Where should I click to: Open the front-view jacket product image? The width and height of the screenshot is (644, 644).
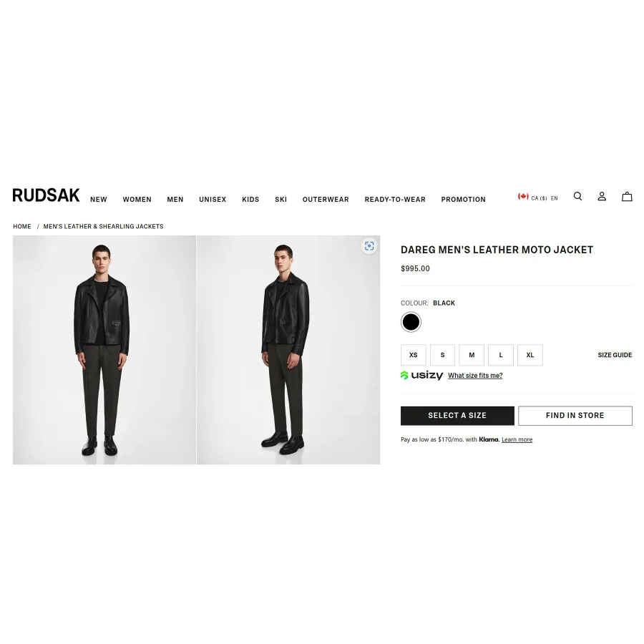104,350
